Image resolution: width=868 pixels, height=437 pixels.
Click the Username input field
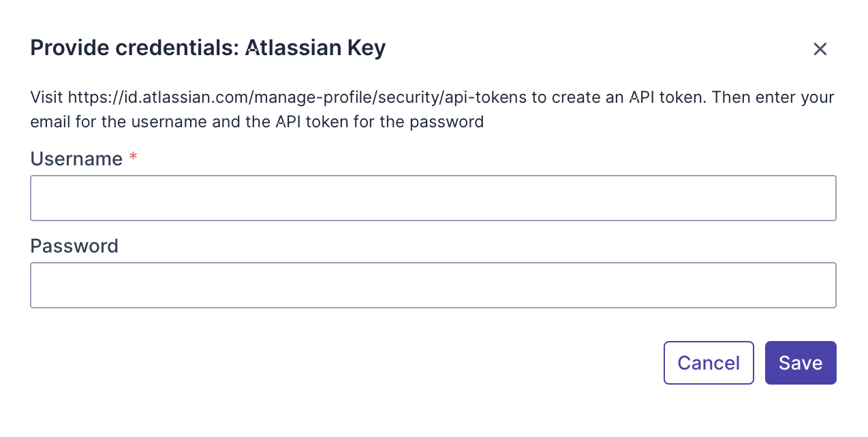tap(433, 198)
